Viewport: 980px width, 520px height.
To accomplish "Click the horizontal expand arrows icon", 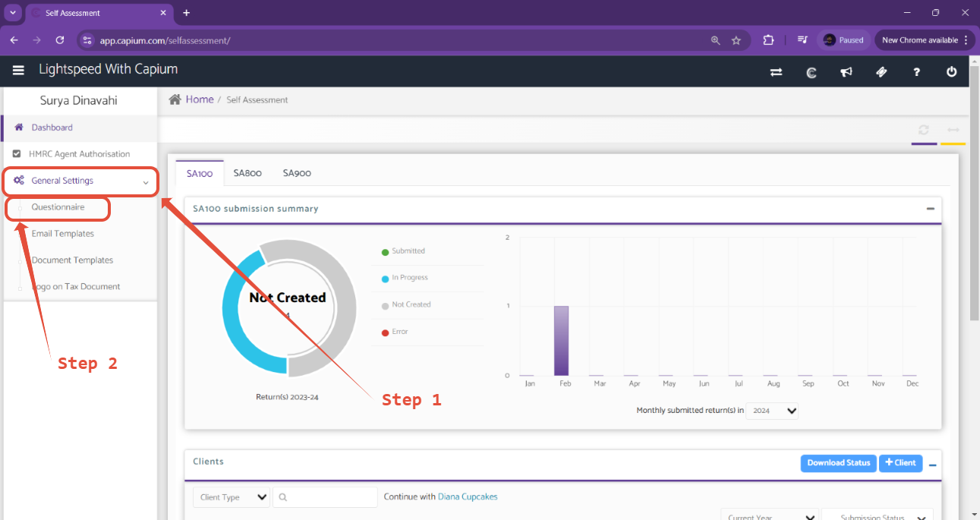I will pyautogui.click(x=953, y=130).
